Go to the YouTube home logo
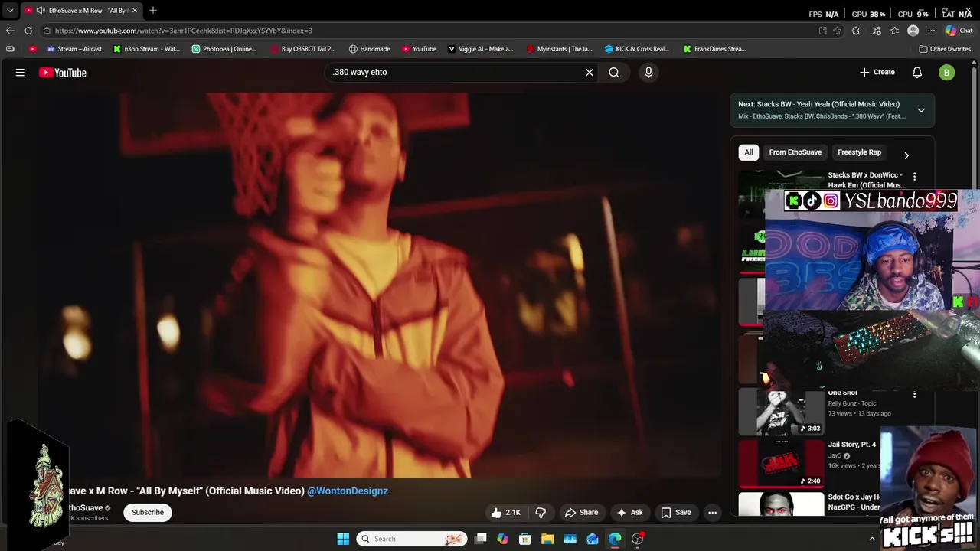 pos(63,73)
